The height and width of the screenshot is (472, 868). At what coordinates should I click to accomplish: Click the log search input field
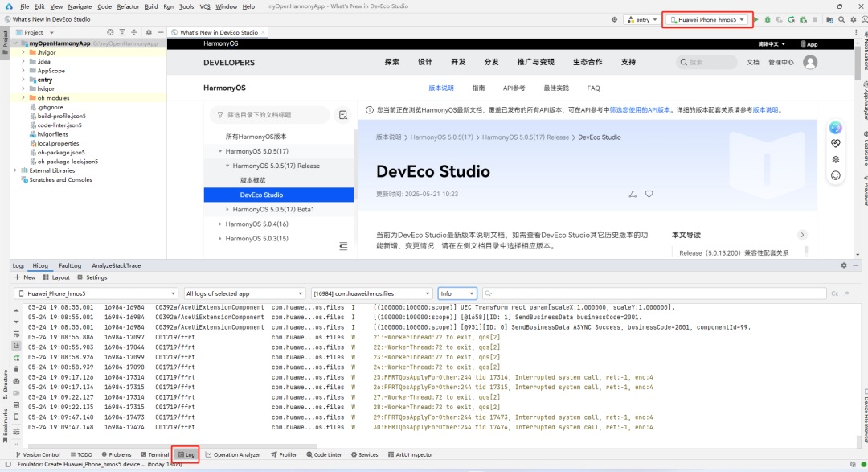tap(654, 293)
